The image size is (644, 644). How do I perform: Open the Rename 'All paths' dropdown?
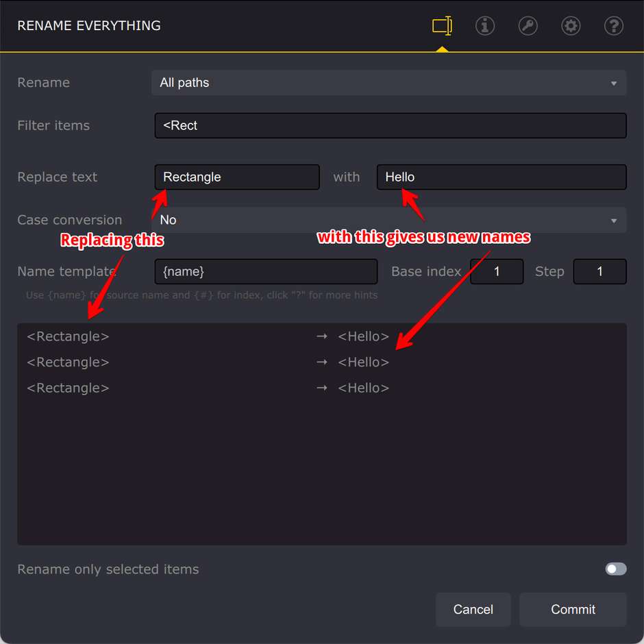(x=388, y=82)
